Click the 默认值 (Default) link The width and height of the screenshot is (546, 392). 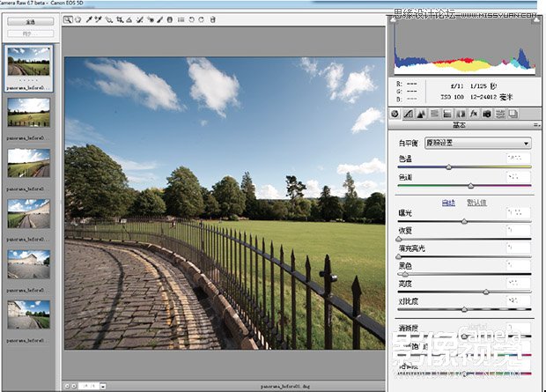click(x=476, y=203)
